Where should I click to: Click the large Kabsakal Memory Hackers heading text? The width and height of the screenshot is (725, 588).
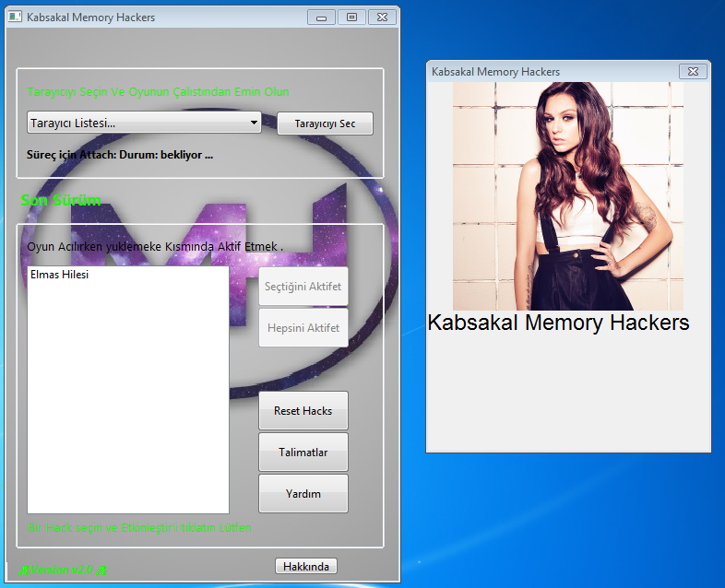(x=558, y=323)
